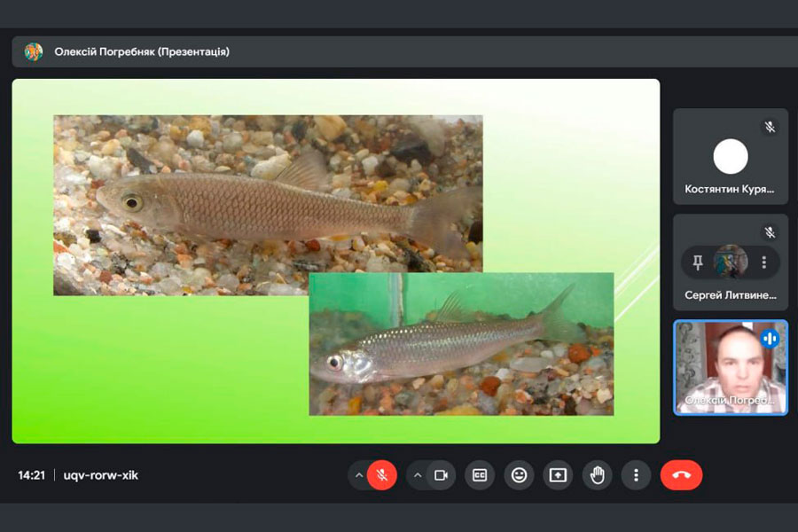
Task: Open the emoji reactions picker
Action: (x=519, y=475)
